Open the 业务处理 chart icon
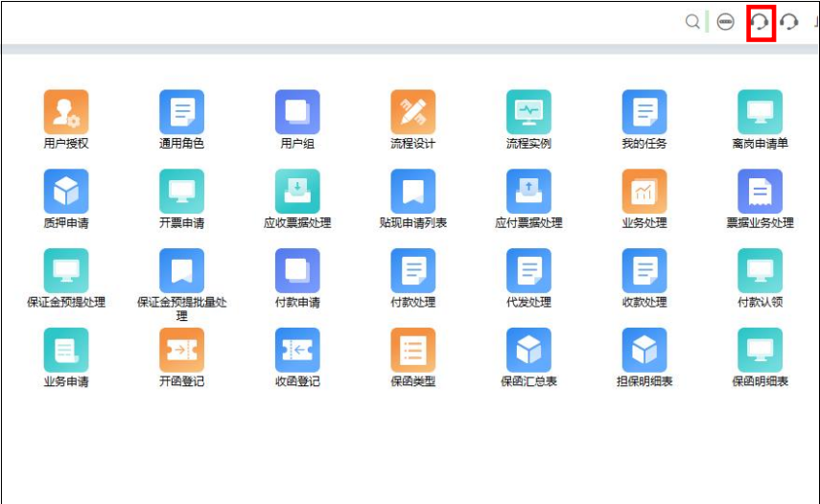Viewport: 820px width, 504px height. tap(644, 191)
